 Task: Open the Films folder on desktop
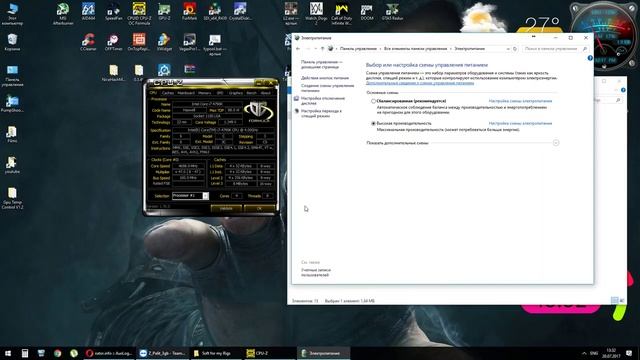[12, 134]
